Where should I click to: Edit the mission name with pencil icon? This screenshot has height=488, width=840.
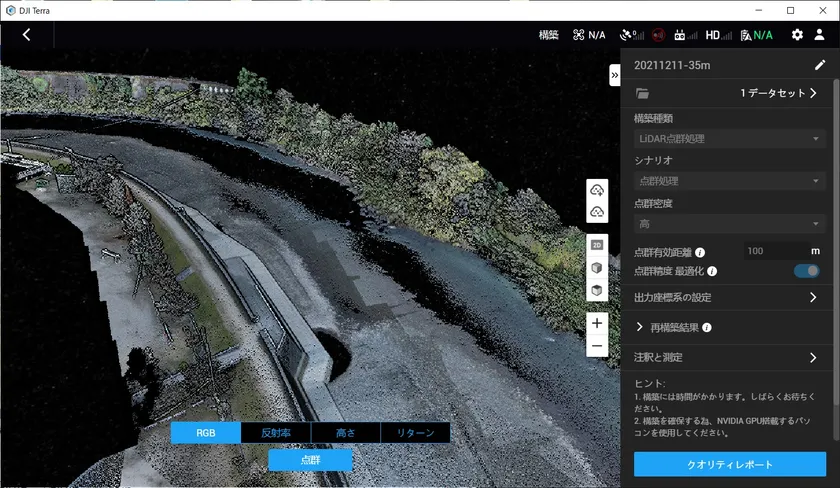click(x=820, y=65)
